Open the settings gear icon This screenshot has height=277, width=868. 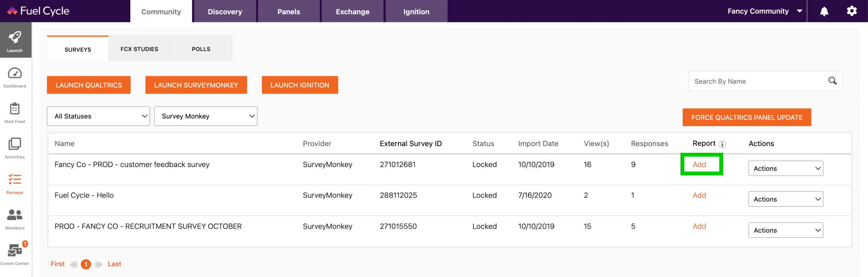tap(852, 11)
